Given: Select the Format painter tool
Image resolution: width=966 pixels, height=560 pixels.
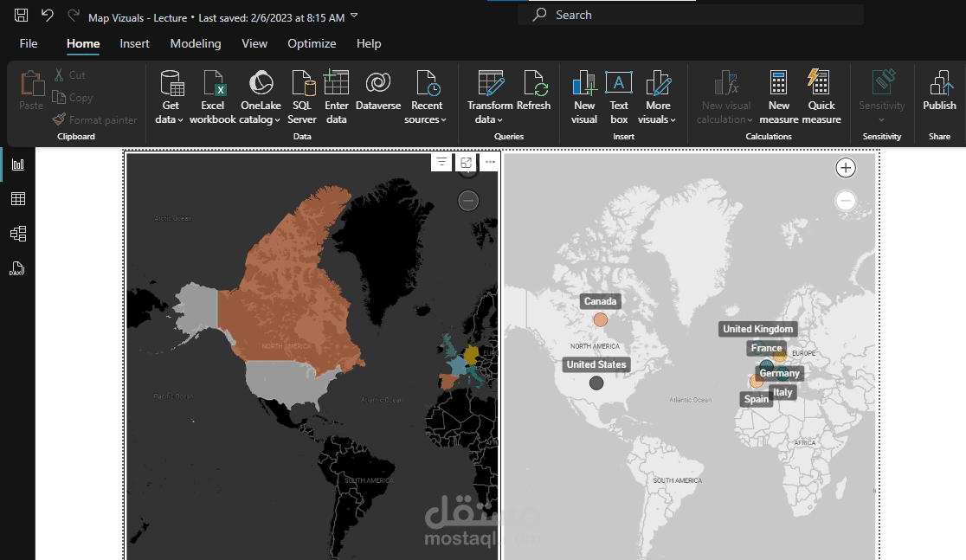Looking at the screenshot, I should tap(95, 119).
